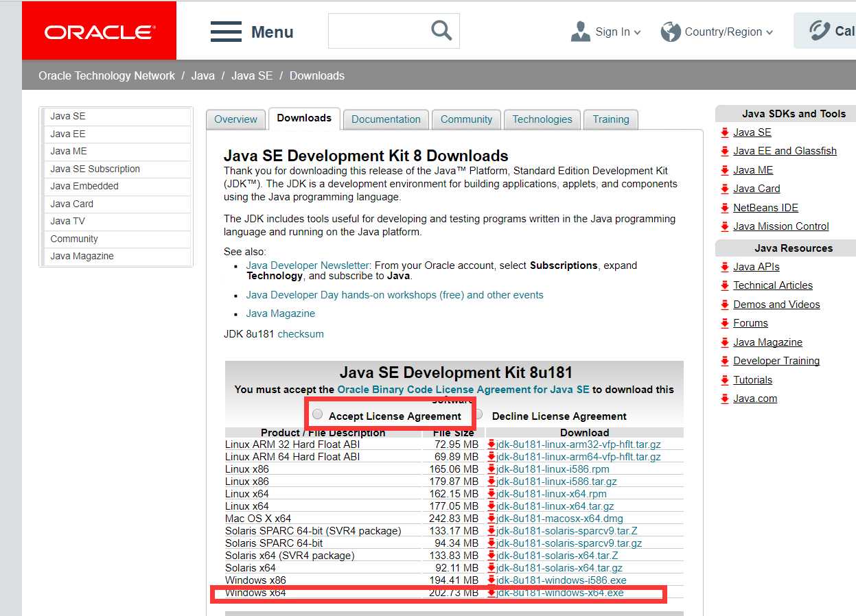Image resolution: width=856 pixels, height=616 pixels.
Task: Open Oracle Binary Code License Agreement link
Action: 463,389
